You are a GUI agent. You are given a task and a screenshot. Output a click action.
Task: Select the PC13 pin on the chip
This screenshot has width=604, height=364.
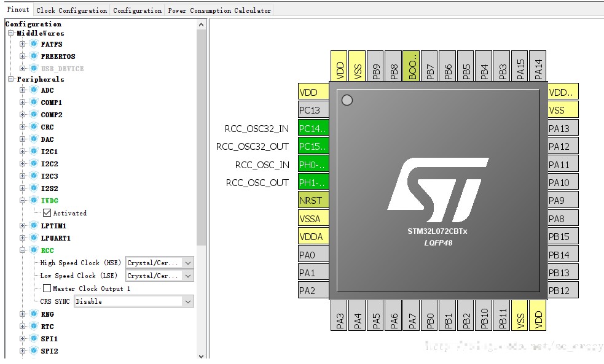[313, 110]
